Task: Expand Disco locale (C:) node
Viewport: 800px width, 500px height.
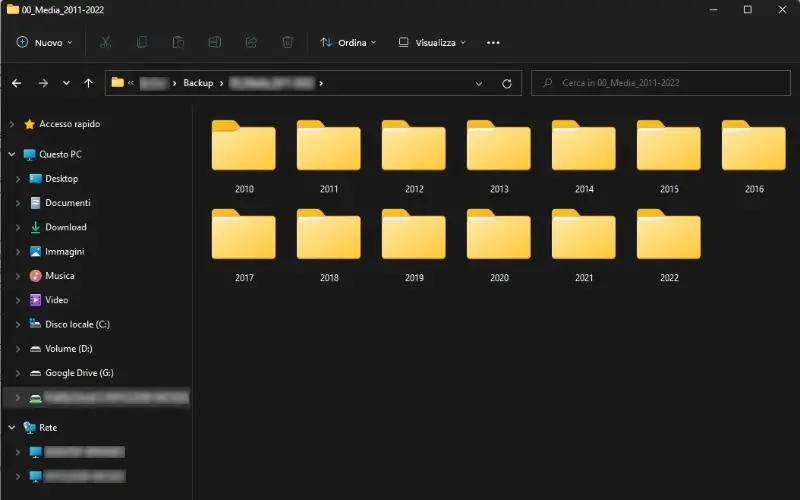Action: pos(18,324)
